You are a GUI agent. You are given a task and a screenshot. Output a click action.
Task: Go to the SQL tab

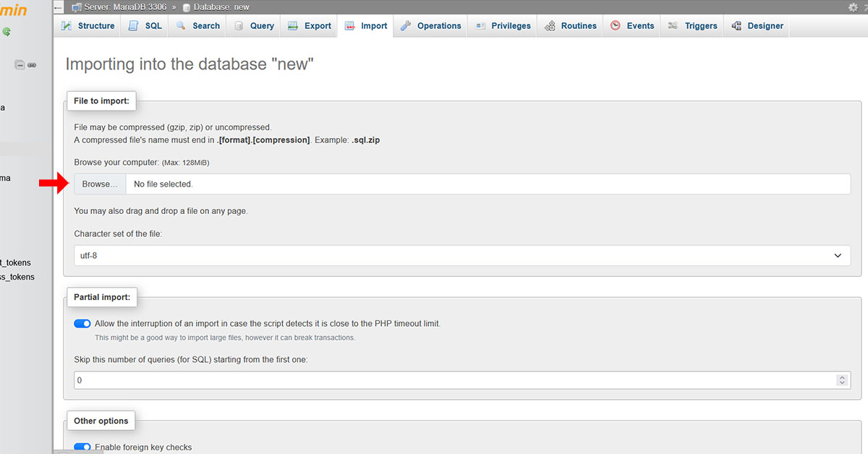(145, 25)
